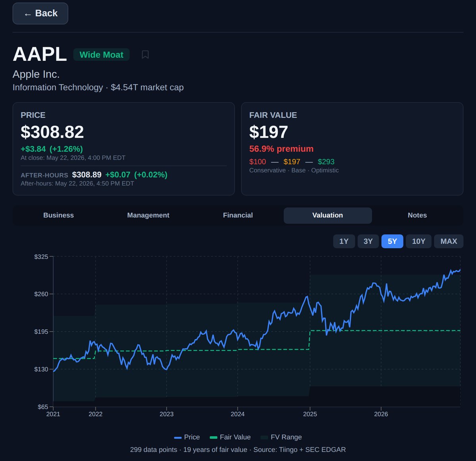Click the $197 fair value headline
The image size is (476, 461).
click(269, 132)
